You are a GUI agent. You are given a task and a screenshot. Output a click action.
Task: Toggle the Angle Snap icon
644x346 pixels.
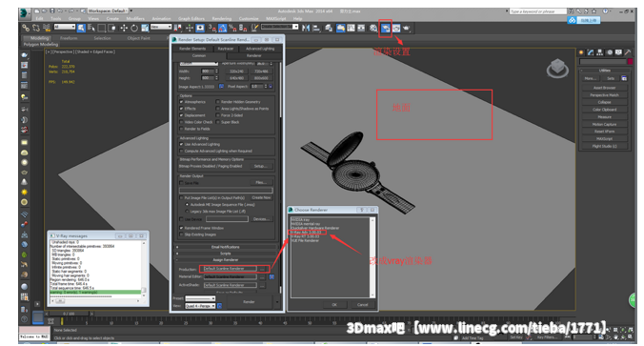222,28
